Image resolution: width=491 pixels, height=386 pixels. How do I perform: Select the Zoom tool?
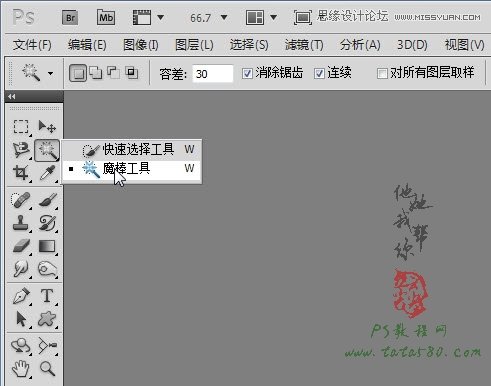click(47, 369)
